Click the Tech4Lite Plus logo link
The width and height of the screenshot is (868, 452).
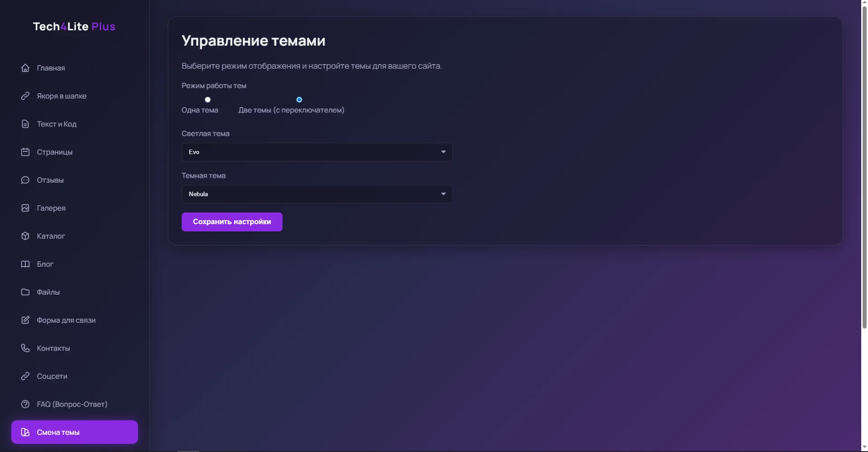[x=74, y=27]
